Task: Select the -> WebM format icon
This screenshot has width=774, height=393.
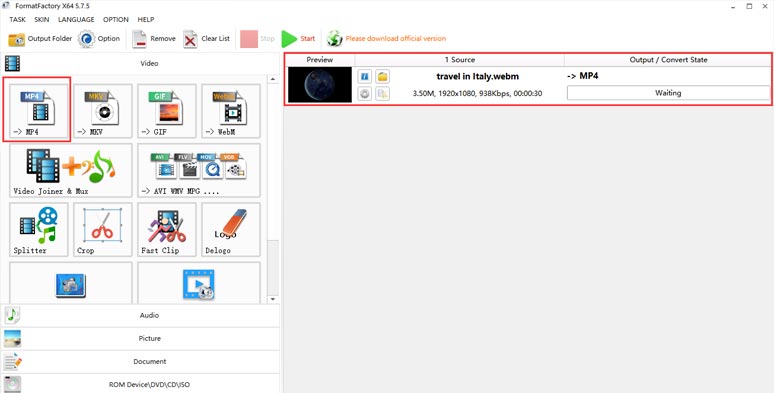Action: point(231,111)
